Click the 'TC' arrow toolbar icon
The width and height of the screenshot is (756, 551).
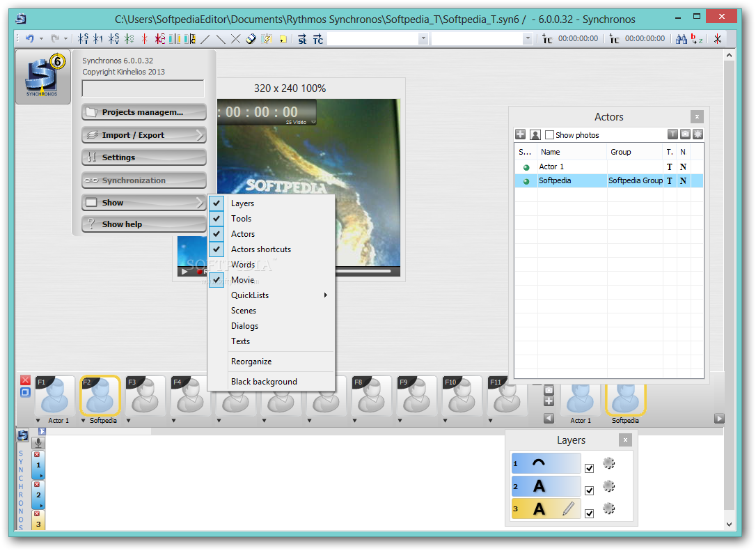pos(318,39)
